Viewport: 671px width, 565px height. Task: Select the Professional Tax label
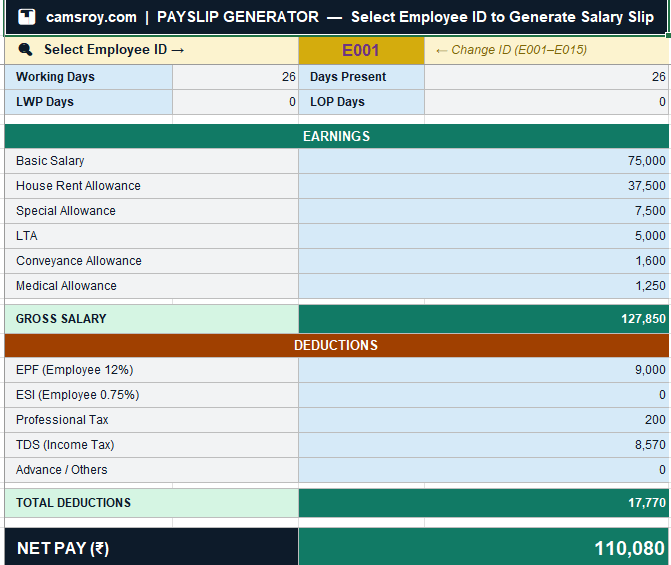151,420
